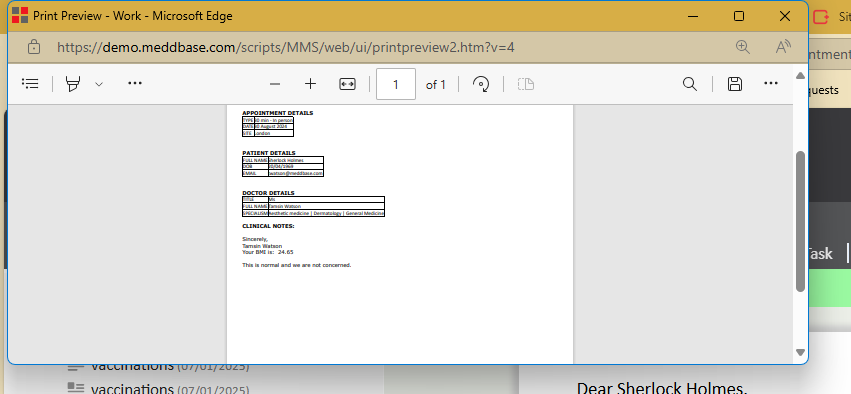Toggle Read aloud in address bar
Image resolution: width=851 pixels, height=394 pixels.
(783, 47)
